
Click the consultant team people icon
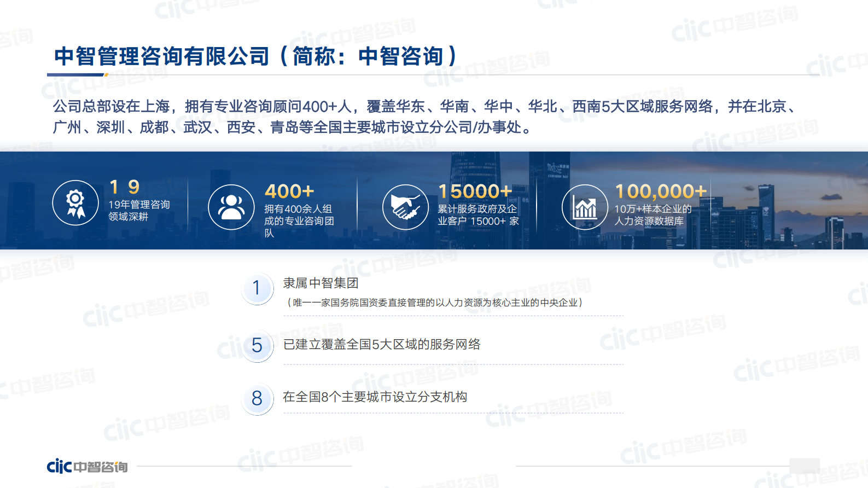tap(231, 207)
